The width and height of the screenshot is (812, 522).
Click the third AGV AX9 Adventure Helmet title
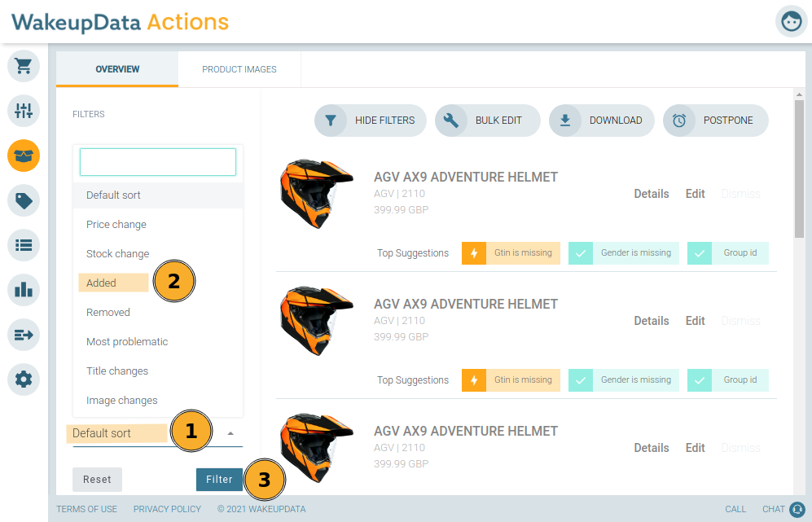[x=466, y=431]
